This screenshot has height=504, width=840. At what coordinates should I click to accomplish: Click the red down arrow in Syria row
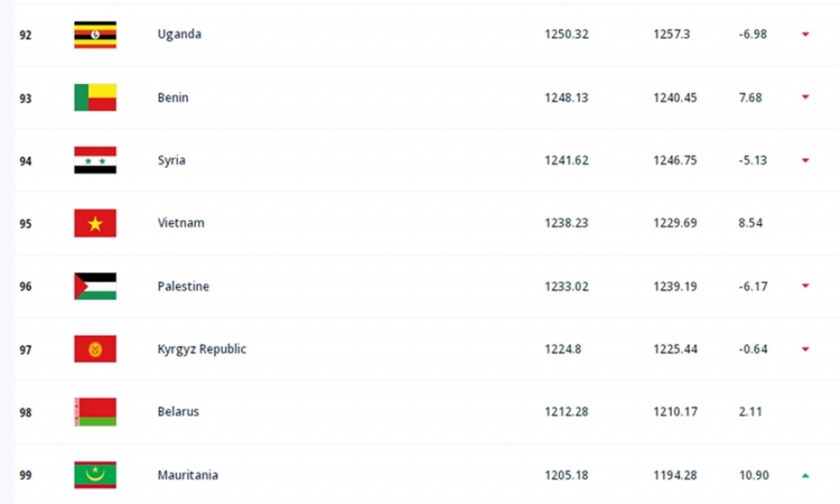tap(805, 160)
